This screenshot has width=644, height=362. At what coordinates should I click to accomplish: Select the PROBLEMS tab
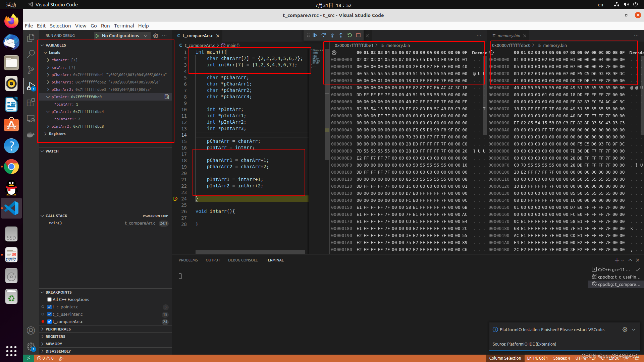click(x=188, y=260)
